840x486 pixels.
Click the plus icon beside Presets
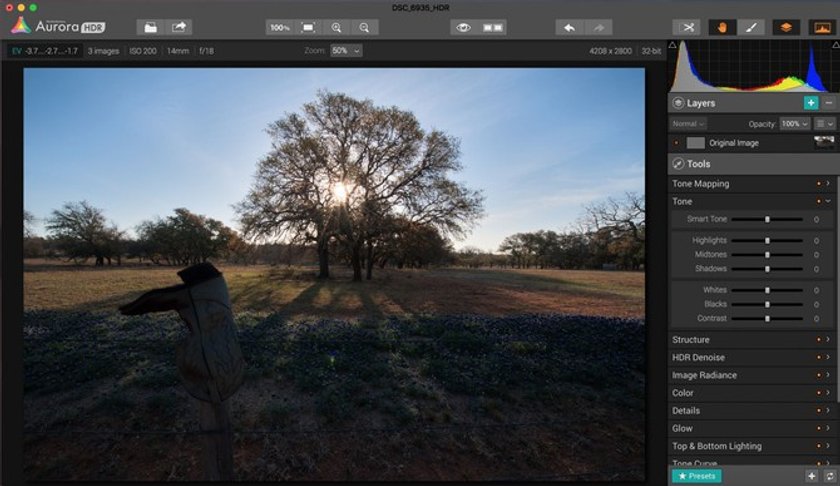point(812,476)
